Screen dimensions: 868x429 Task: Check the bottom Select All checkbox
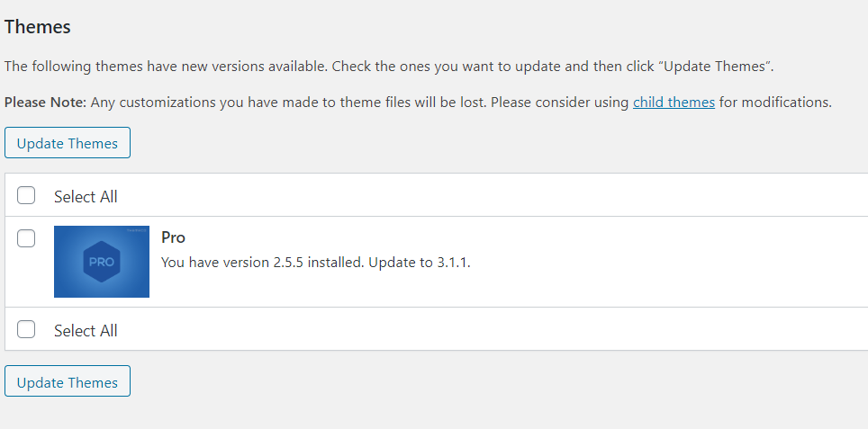pyautogui.click(x=26, y=329)
